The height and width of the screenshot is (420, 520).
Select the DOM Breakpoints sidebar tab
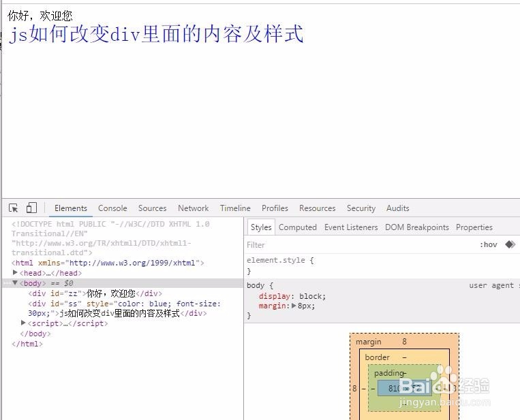click(x=417, y=227)
